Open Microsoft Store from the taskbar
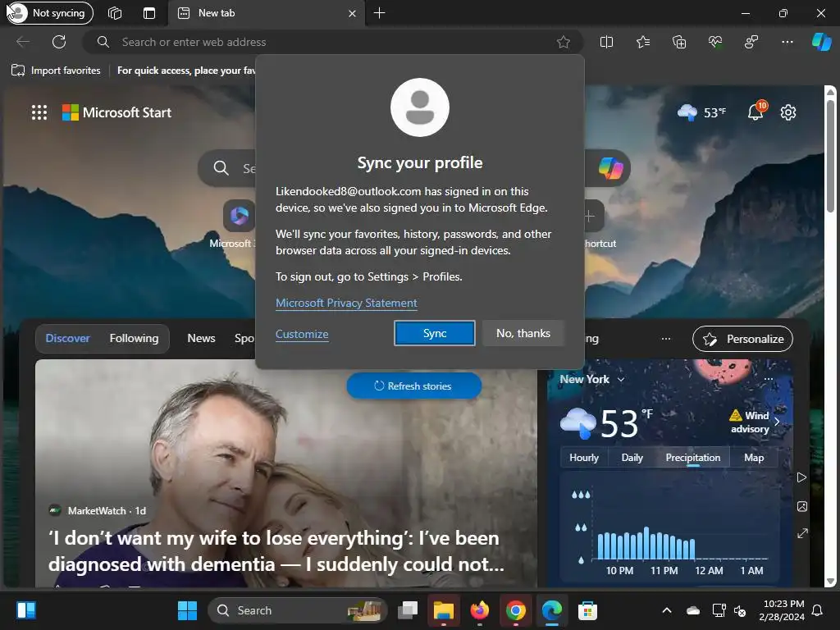 click(587, 610)
